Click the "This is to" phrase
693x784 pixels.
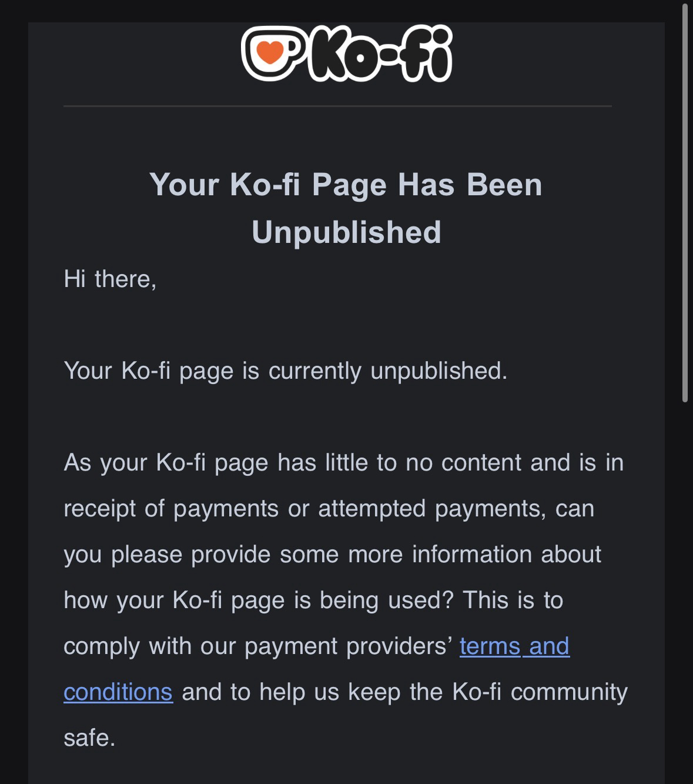(513, 600)
